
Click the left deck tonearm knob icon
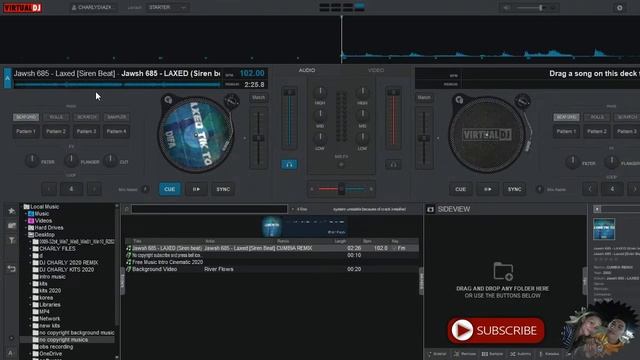[x=231, y=100]
